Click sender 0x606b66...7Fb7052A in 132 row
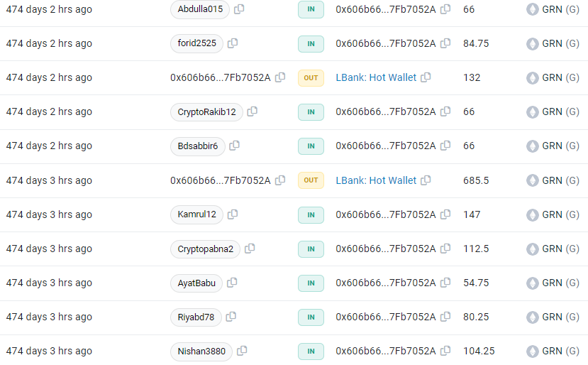Screen dimensions: 588x365 click(220, 77)
